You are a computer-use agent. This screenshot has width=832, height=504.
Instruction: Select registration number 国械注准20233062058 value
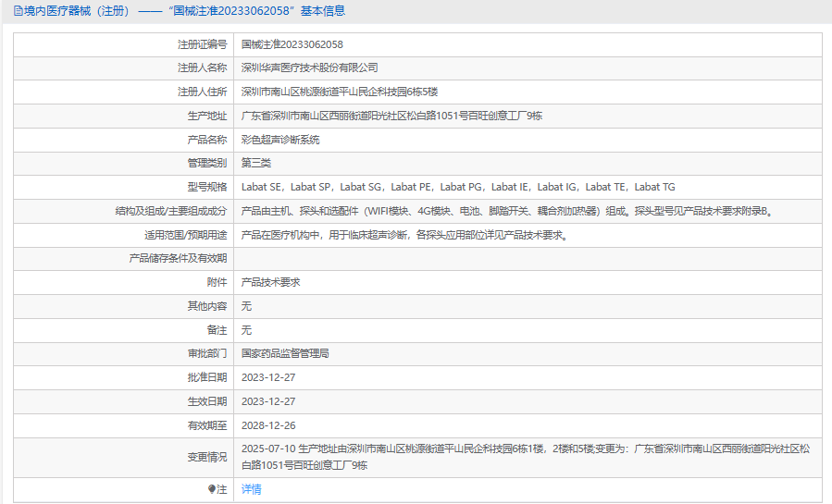tap(292, 44)
